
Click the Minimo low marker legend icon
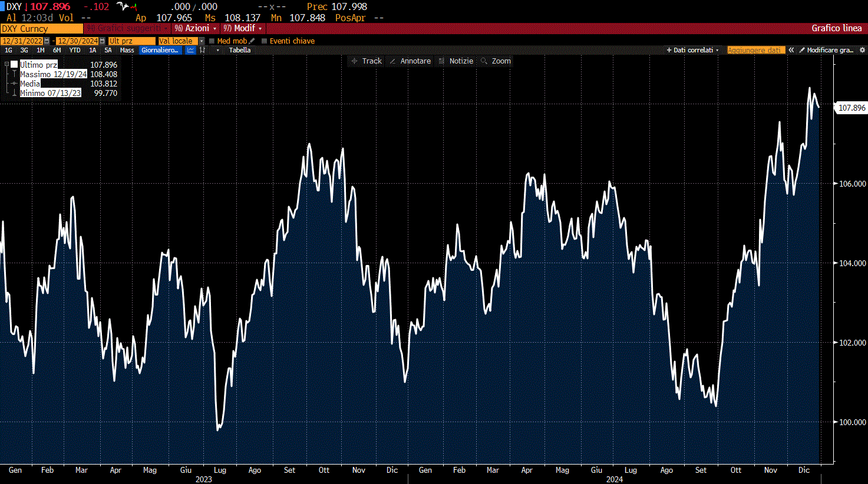tap(14, 93)
